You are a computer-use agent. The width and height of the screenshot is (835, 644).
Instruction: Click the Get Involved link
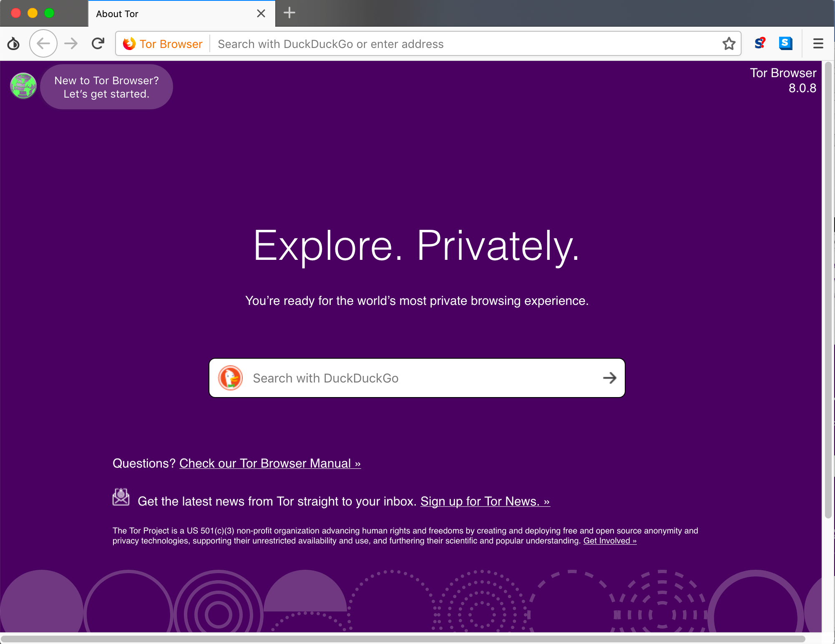click(x=609, y=541)
